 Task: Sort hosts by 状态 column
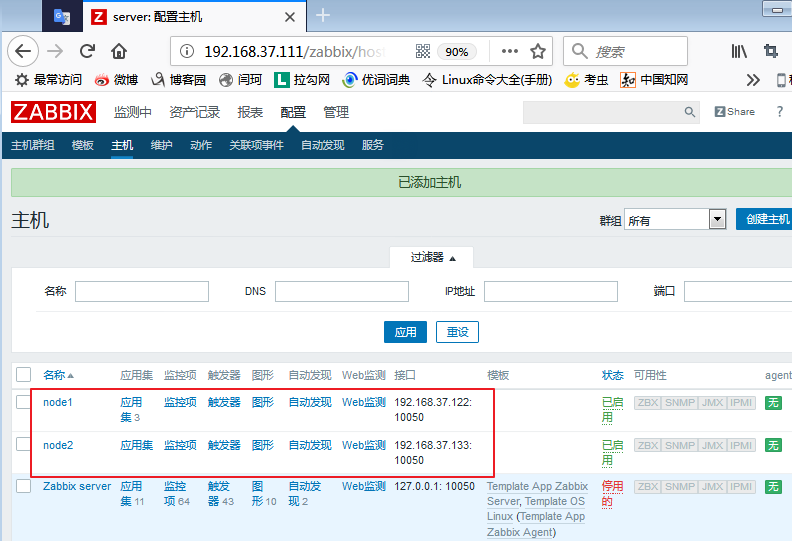tap(613, 375)
